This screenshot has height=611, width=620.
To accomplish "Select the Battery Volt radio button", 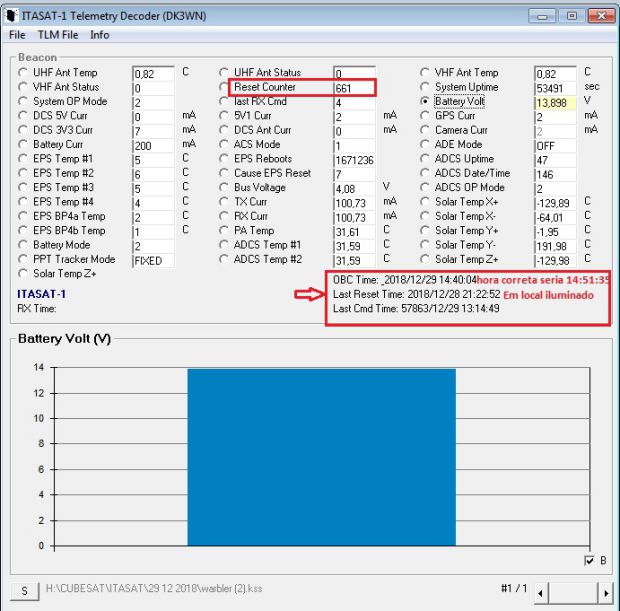I will pyautogui.click(x=425, y=102).
